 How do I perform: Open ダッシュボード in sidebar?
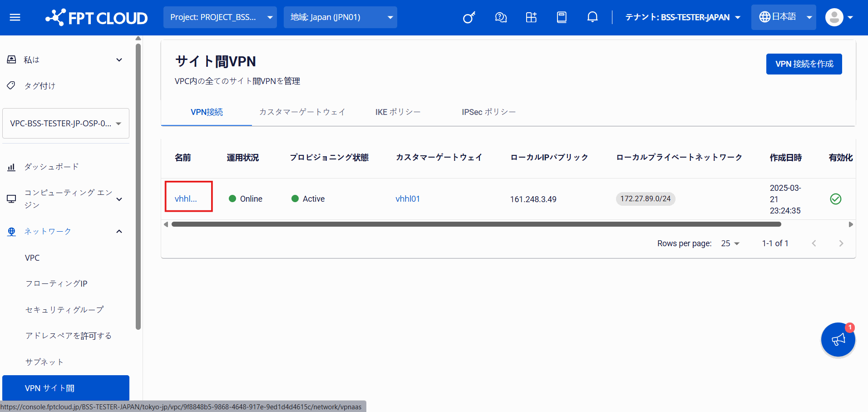click(x=51, y=167)
